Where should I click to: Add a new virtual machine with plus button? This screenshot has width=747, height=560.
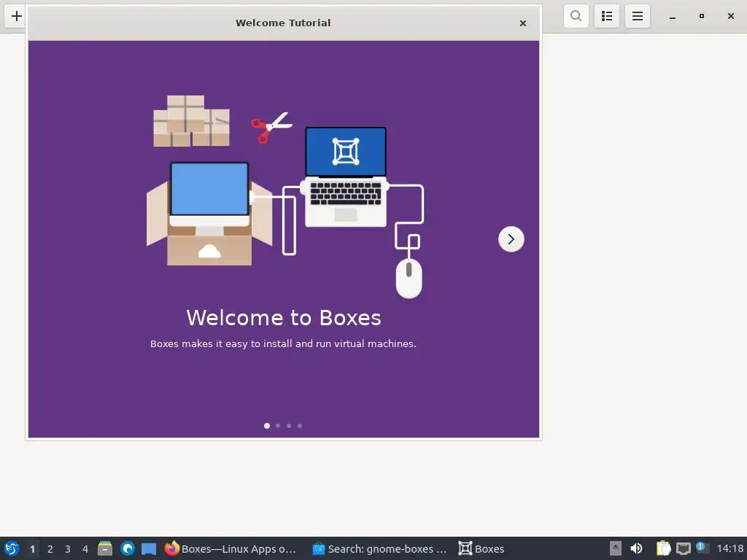pos(16,16)
